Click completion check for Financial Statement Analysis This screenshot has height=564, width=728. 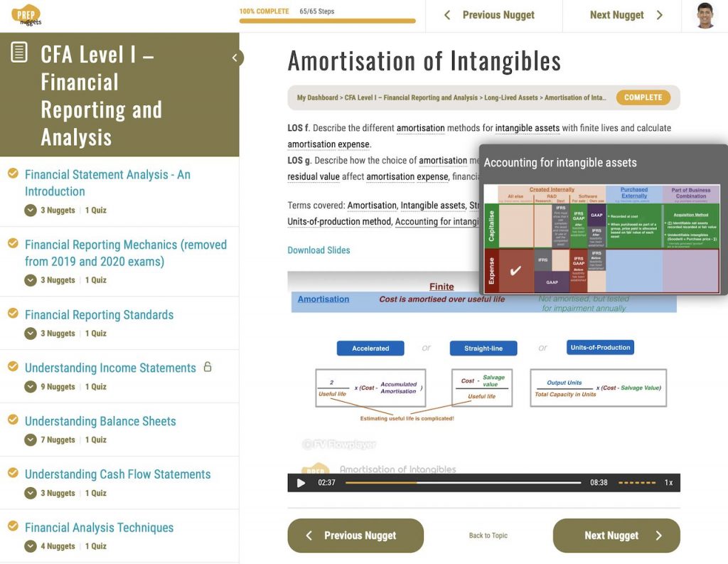pyautogui.click(x=13, y=174)
